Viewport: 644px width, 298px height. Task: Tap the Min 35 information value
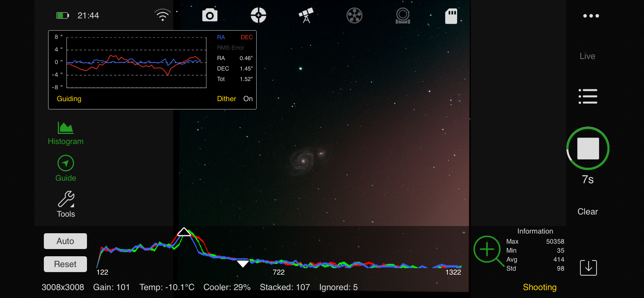point(560,250)
